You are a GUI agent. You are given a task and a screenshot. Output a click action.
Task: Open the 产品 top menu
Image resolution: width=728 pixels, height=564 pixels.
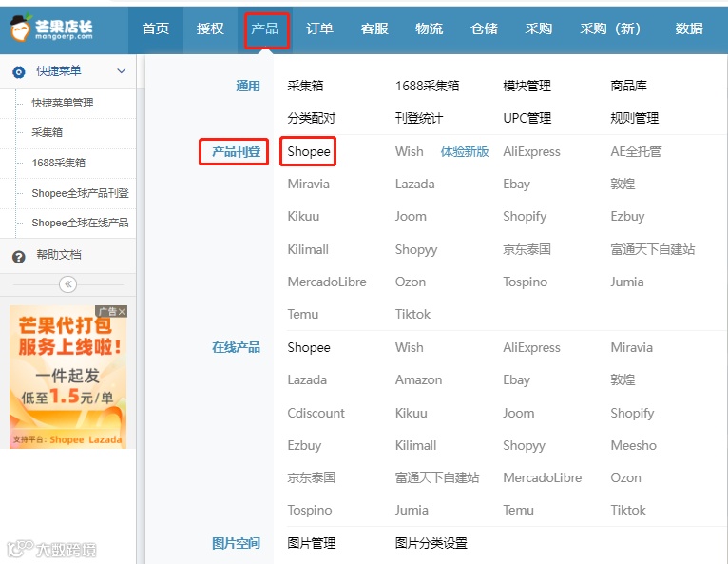tap(264, 29)
